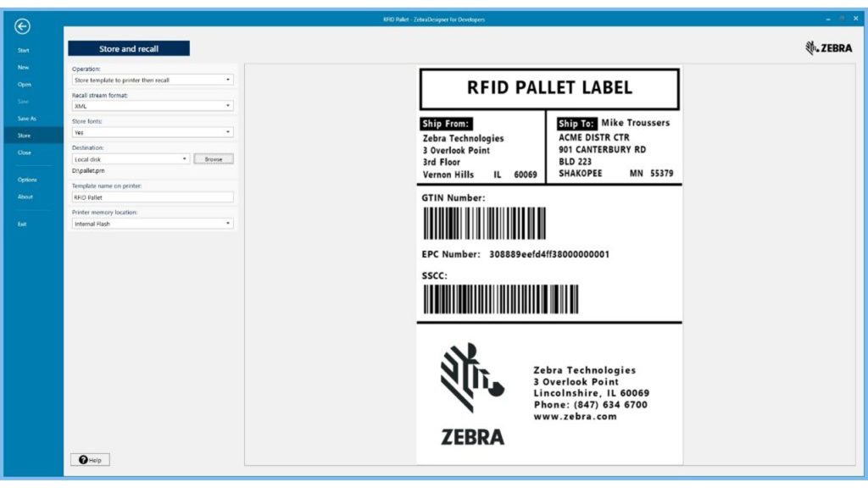The height and width of the screenshot is (488, 868).
Task: Expand the Operation dropdown
Action: click(152, 80)
